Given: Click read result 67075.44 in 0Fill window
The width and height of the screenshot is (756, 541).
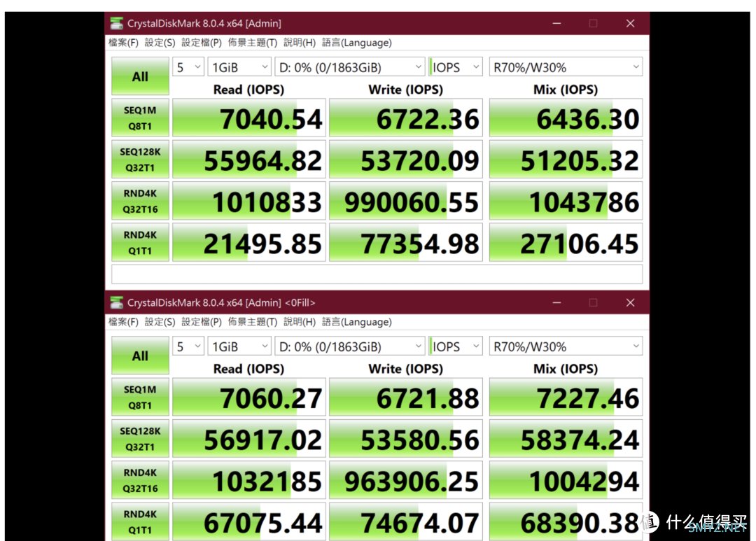Looking at the screenshot, I should tap(249, 521).
